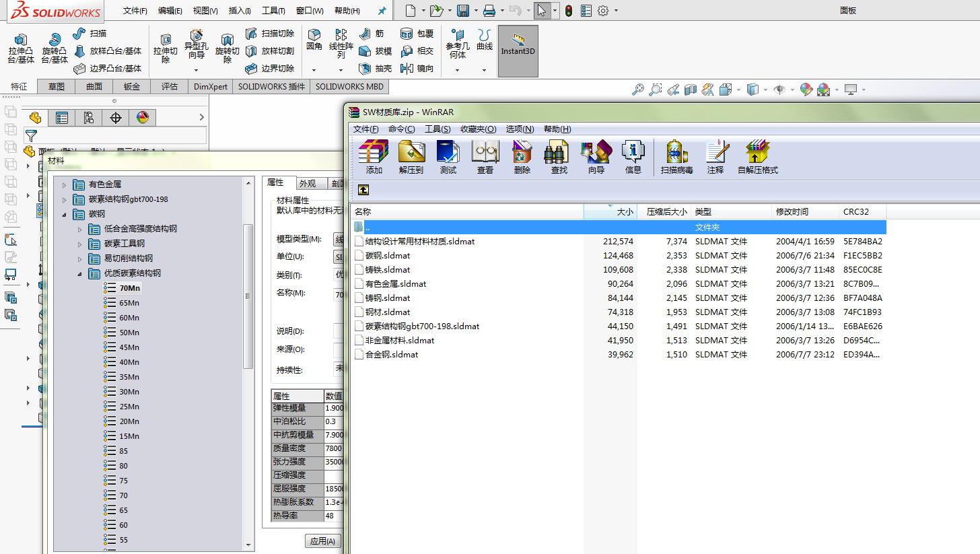Screen dimensions: 980x554
Task: Open the 异型孔向导 hole wizard
Action: [197, 44]
